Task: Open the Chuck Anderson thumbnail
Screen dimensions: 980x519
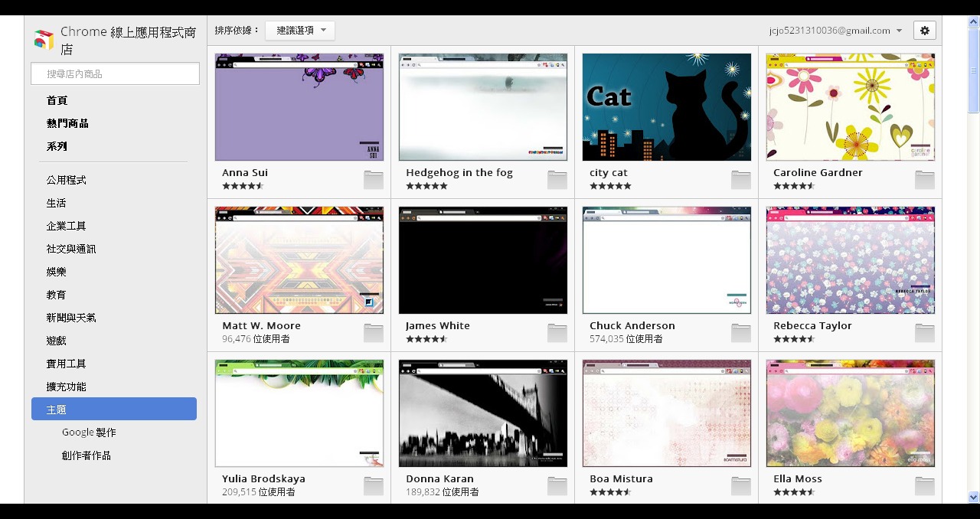Action: (667, 260)
